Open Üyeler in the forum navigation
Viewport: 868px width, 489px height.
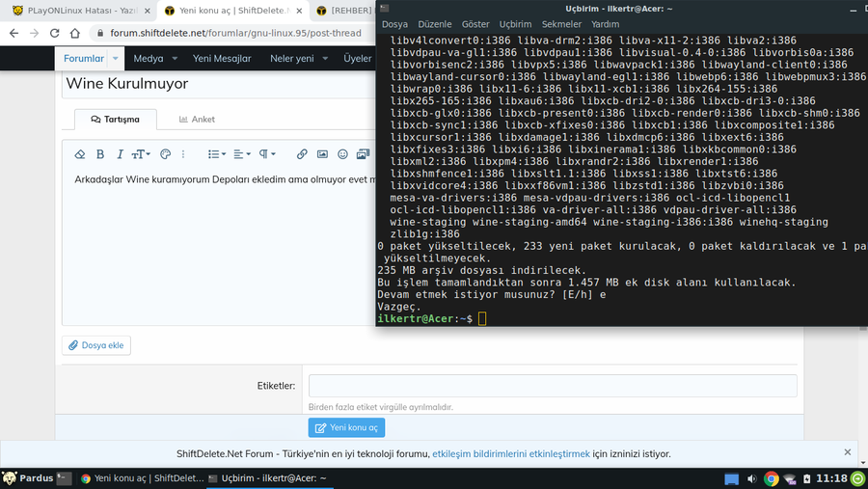358,58
